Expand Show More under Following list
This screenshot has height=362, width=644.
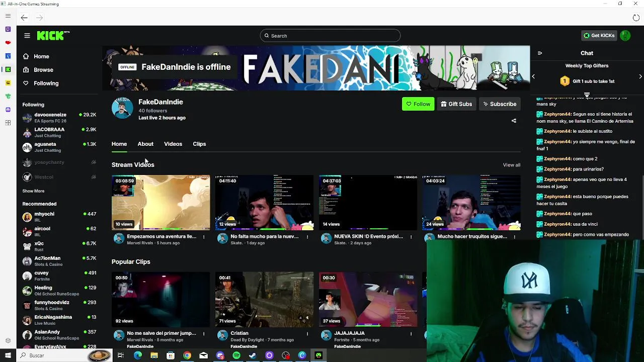(x=33, y=191)
